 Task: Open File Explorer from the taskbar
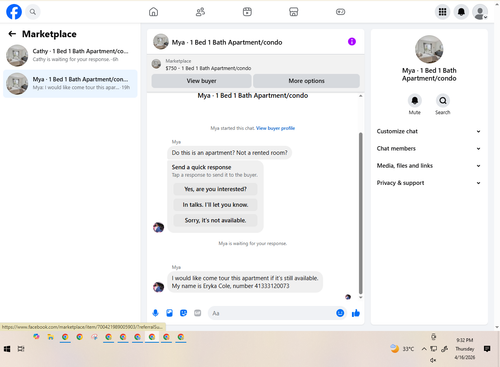point(50,337)
